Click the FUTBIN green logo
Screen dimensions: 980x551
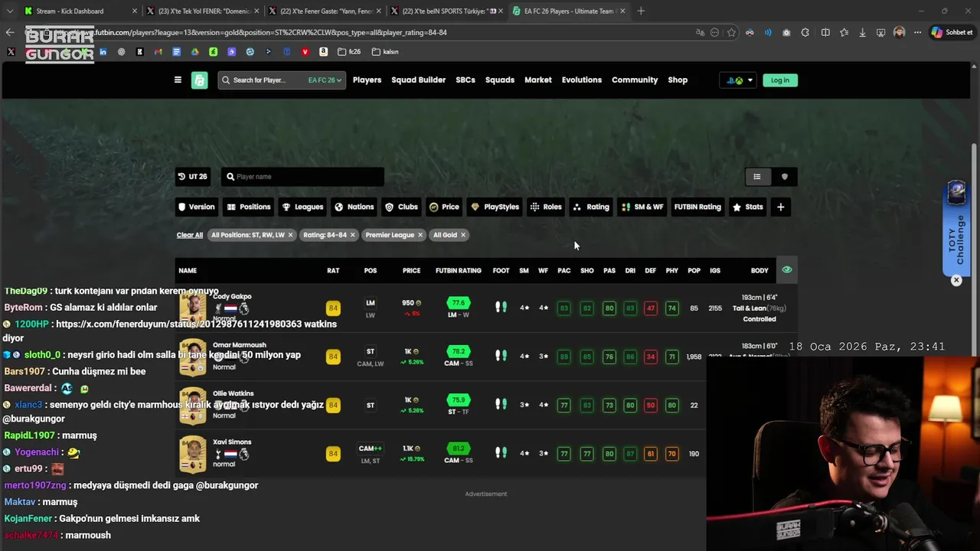pos(200,80)
